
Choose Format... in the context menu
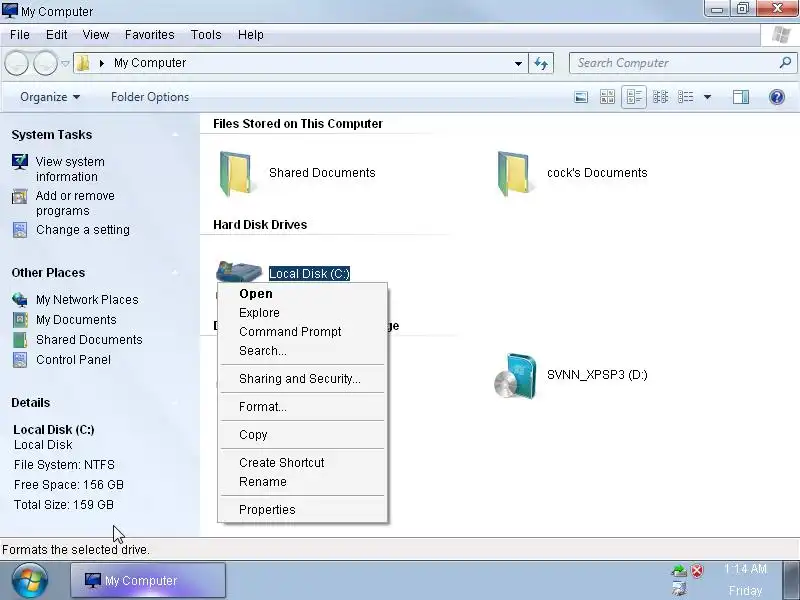303,407
